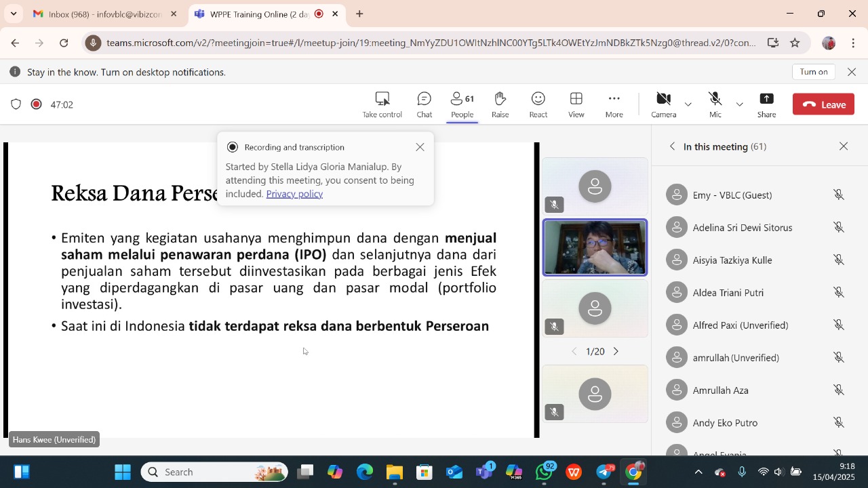Toggle the Camera on
This screenshot has height=488, width=868.
coord(663,104)
